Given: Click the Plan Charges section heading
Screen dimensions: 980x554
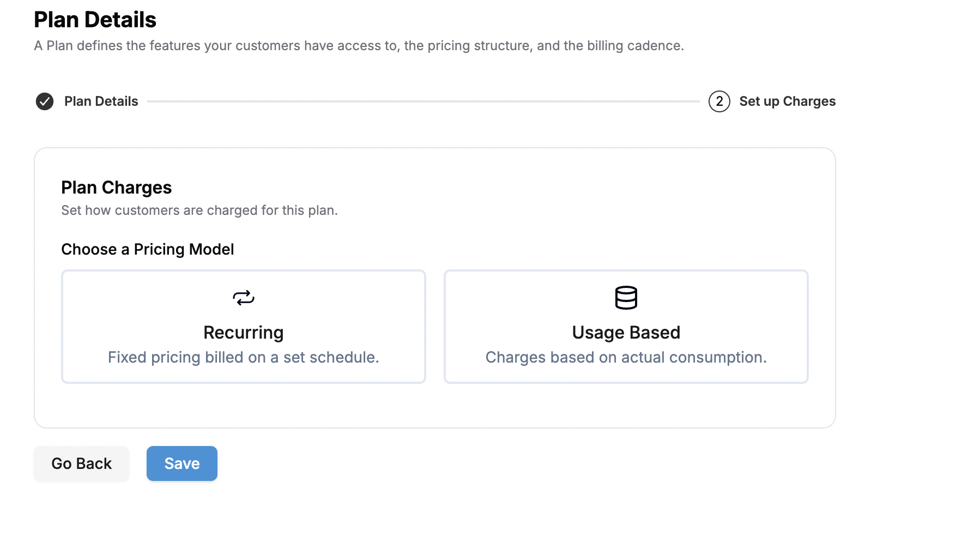Looking at the screenshot, I should pyautogui.click(x=117, y=188).
